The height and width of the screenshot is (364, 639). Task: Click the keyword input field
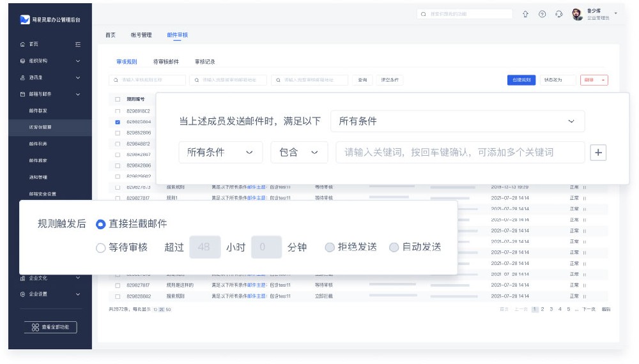coord(460,153)
